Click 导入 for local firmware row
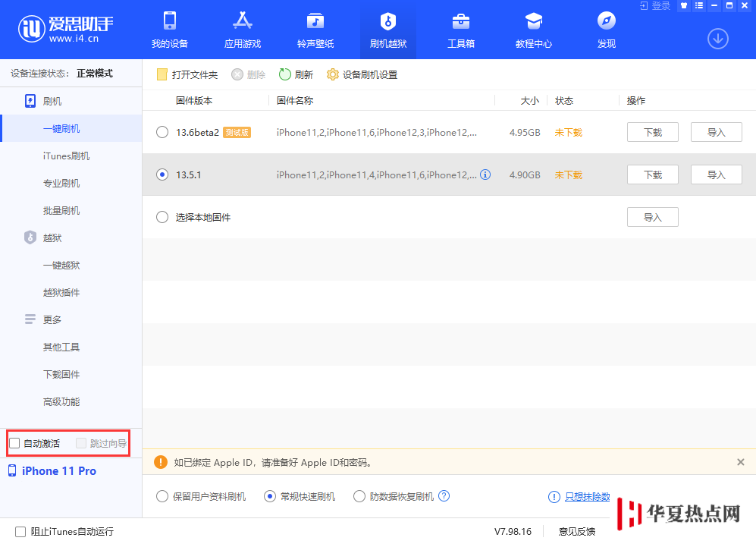Image resolution: width=756 pixels, height=544 pixels. pos(653,217)
